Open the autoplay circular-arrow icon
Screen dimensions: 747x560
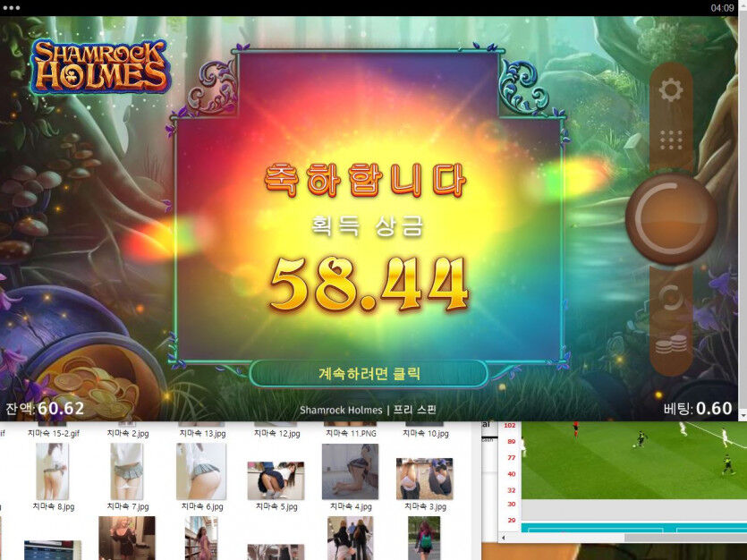(671, 299)
